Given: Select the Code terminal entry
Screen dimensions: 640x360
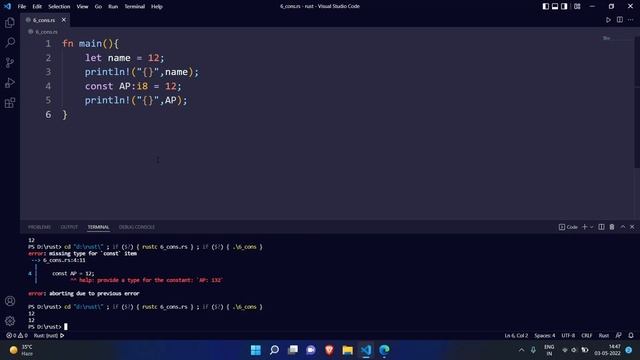Looking at the screenshot, I should (x=568, y=227).
